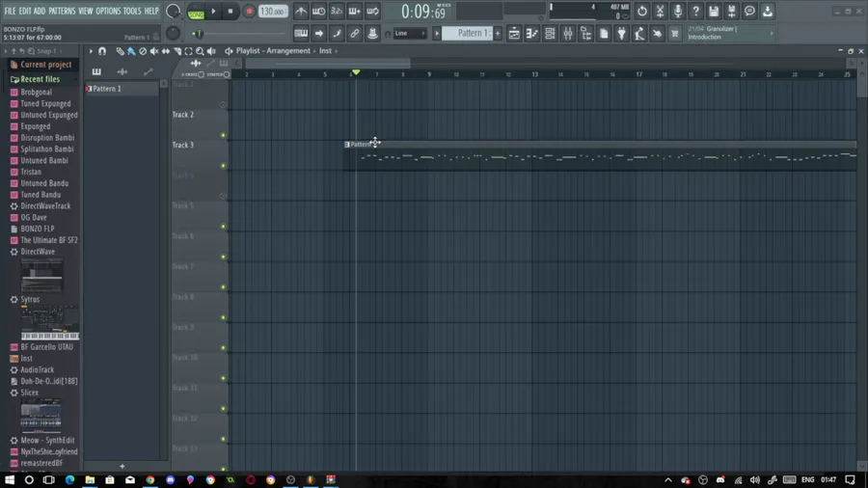Open the Line snap dropdown
Image resolution: width=868 pixels, height=488 pixels.
(x=410, y=33)
